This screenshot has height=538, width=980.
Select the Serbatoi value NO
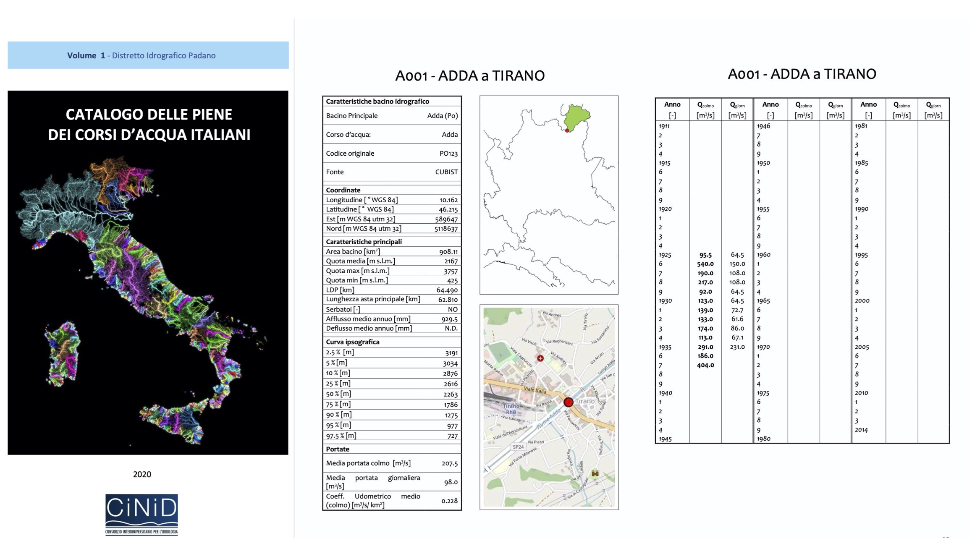453,309
